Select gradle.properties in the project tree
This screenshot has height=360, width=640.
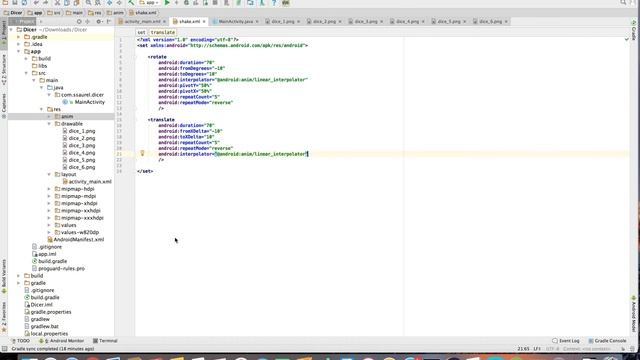pyautogui.click(x=48, y=312)
